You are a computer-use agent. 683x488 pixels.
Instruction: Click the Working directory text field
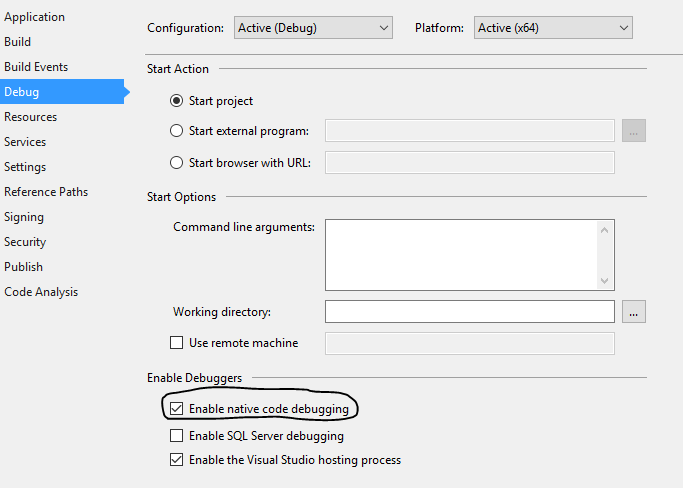(469, 312)
